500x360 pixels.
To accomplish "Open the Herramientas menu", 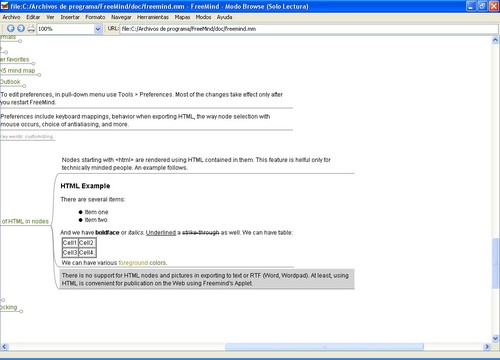I will click(x=153, y=17).
